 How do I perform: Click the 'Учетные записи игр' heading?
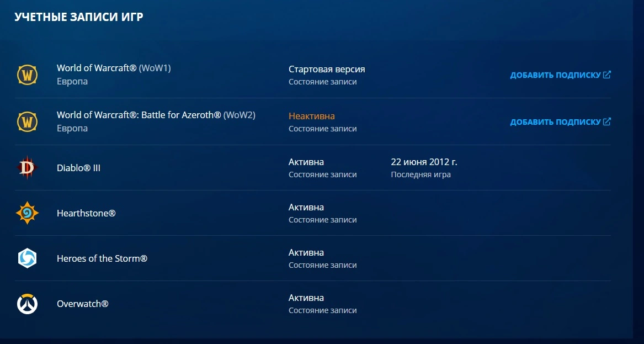[79, 17]
